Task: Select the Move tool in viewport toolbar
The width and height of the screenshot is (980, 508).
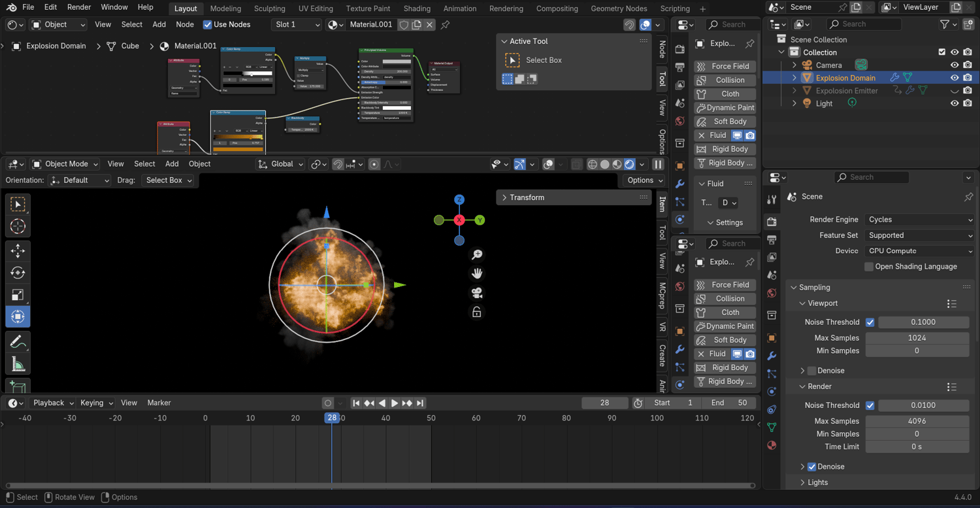Action: pyautogui.click(x=18, y=250)
